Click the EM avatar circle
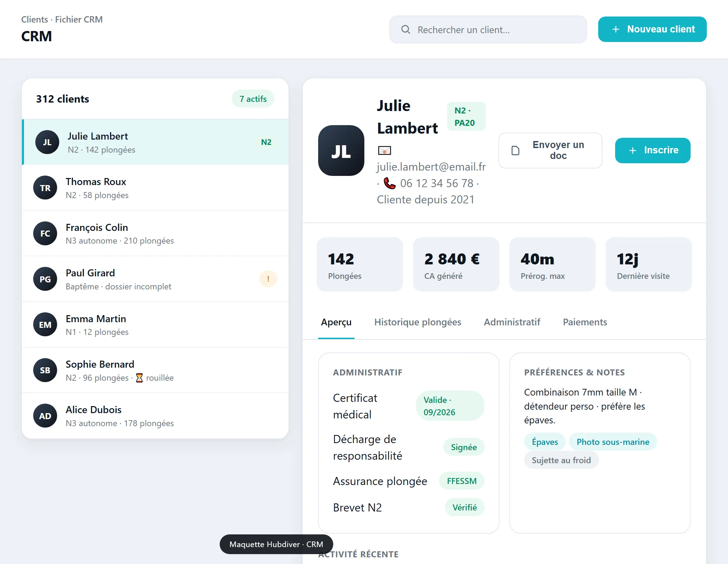The width and height of the screenshot is (728, 564). (x=45, y=325)
